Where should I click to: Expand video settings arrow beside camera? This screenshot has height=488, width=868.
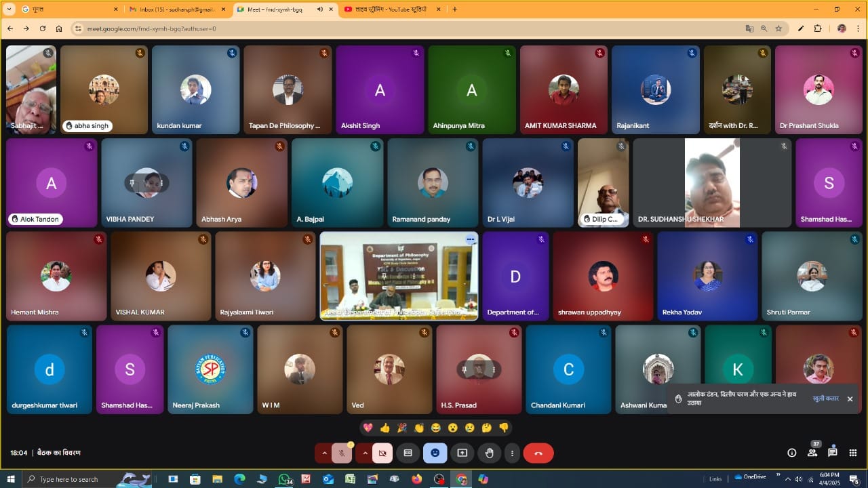pos(365,453)
